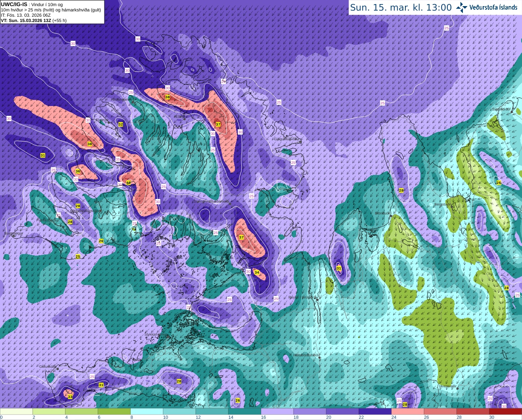Click the yellow 34 gust marker
The width and height of the screenshot is (522, 420).
(257, 272)
